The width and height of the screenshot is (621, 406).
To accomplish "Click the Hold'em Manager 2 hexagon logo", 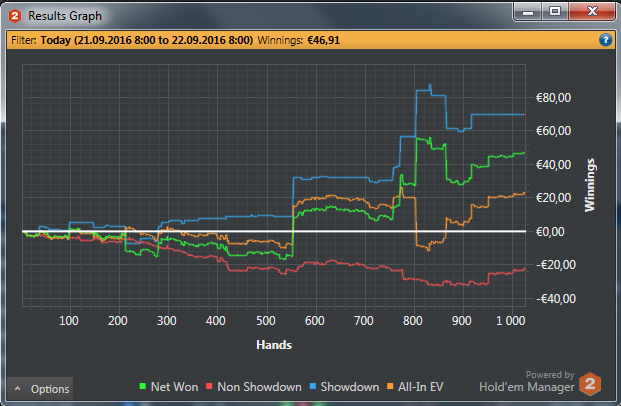I will 590,384.
